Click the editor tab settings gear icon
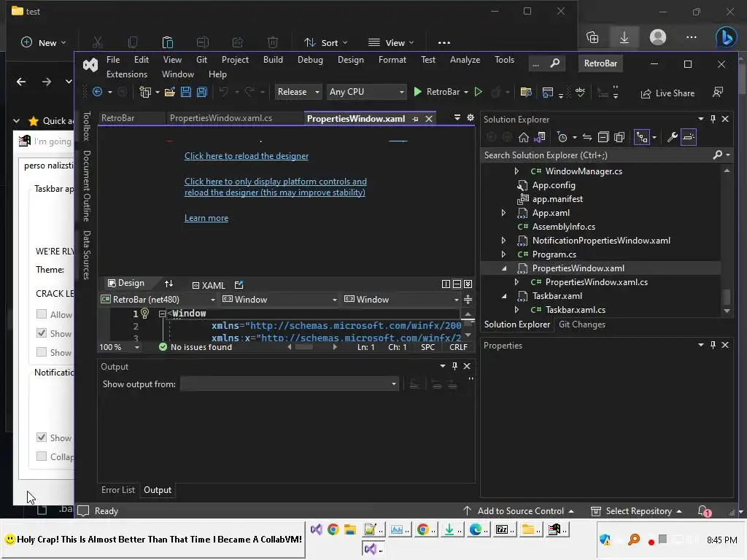747x560 pixels. click(x=471, y=117)
